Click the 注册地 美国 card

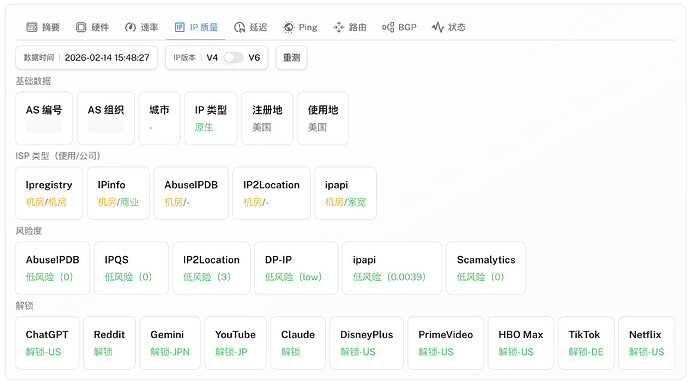[x=267, y=118]
